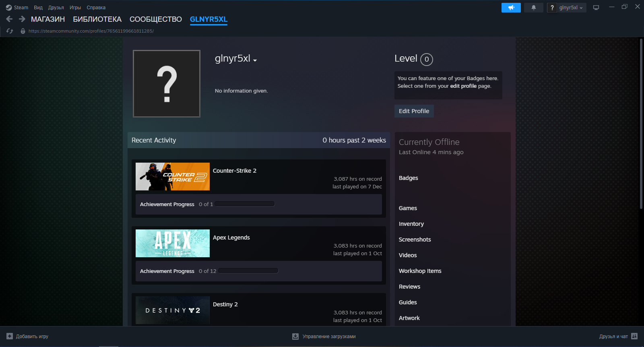The height and width of the screenshot is (347, 644).
Task: Click the Apex Legends achievement progress bar
Action: click(x=248, y=271)
